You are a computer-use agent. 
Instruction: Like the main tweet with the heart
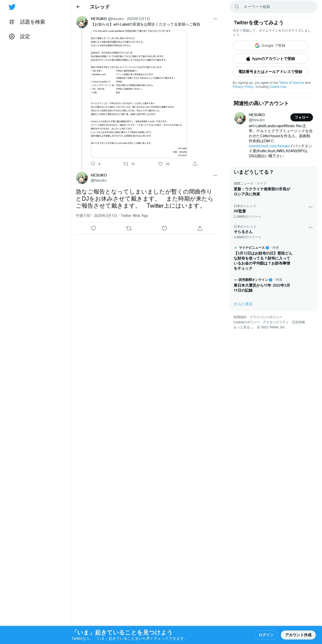pos(164,228)
